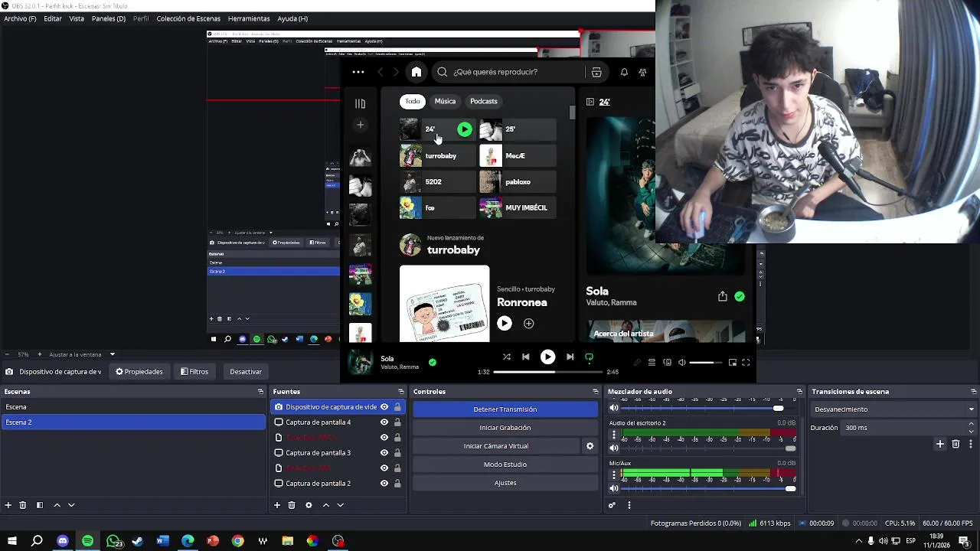The image size is (980, 551).
Task: Open scene filters icon in Escenas toolbar
Action: click(x=39, y=505)
